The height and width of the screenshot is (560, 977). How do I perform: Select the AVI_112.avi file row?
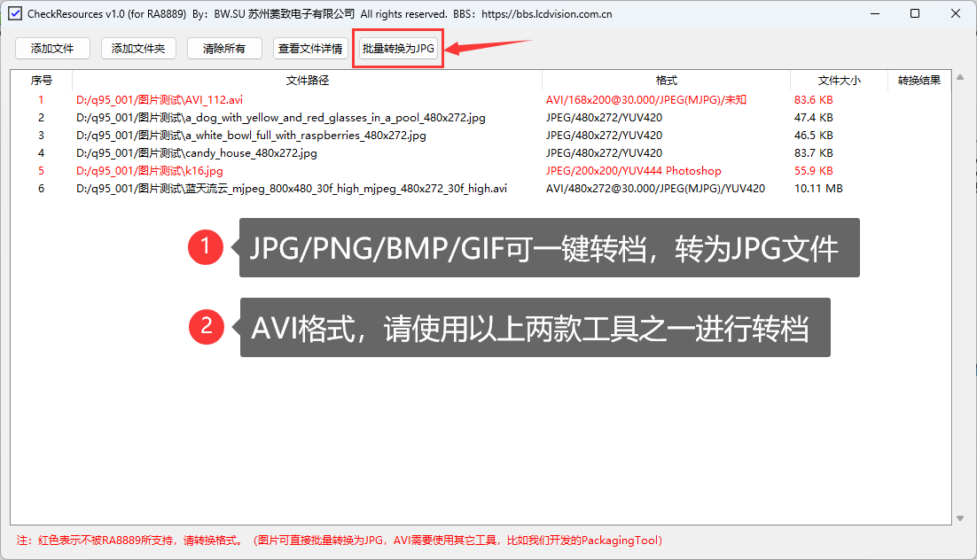coord(160,100)
